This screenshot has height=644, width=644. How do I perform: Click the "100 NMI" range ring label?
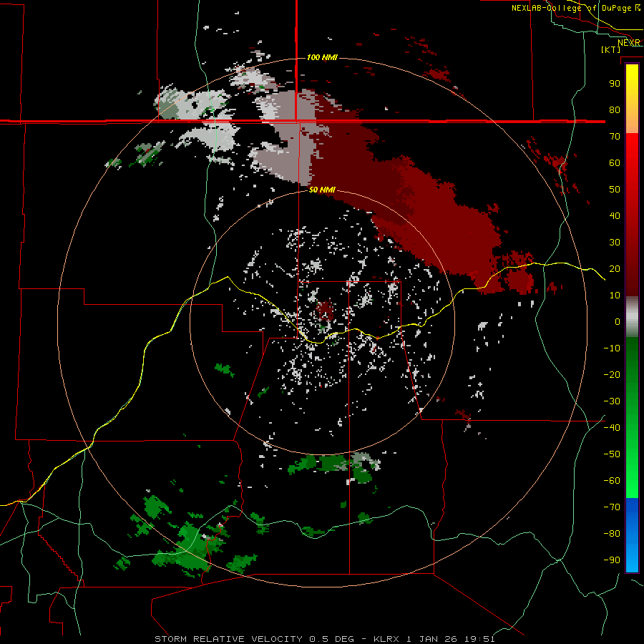(322, 57)
